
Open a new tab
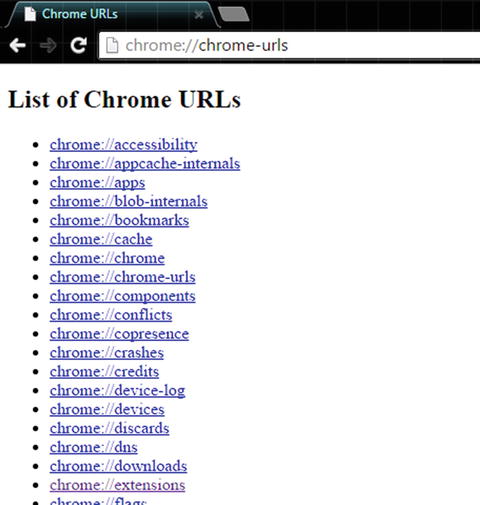point(234,15)
